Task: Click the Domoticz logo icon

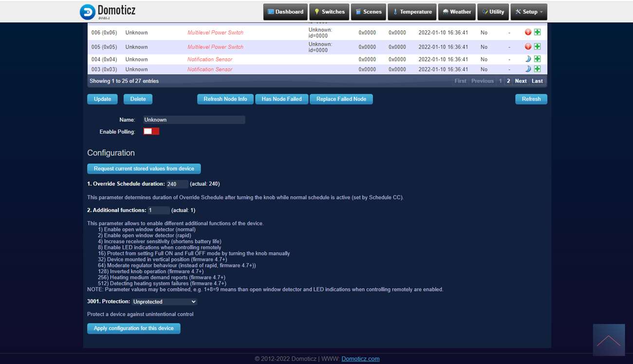Action: coord(88,12)
